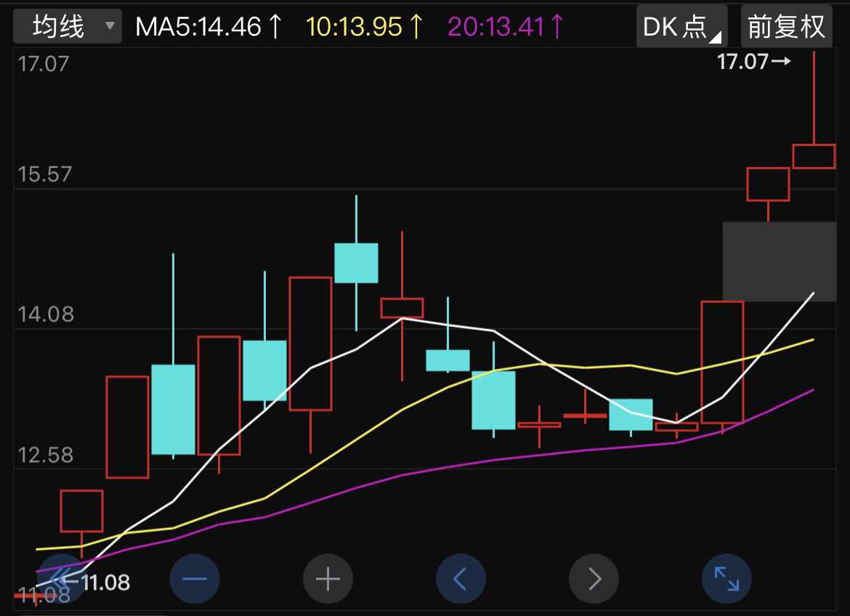Click the zoom out minus icon

click(x=194, y=579)
